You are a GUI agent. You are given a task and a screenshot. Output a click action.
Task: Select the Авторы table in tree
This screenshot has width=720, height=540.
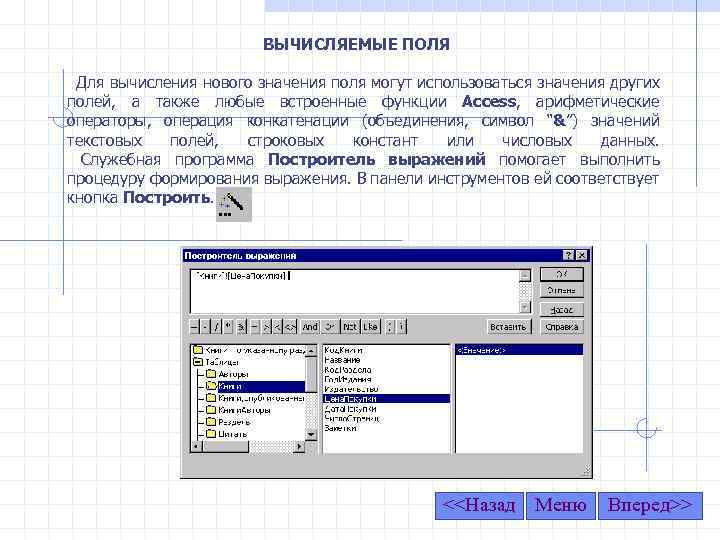(x=233, y=374)
